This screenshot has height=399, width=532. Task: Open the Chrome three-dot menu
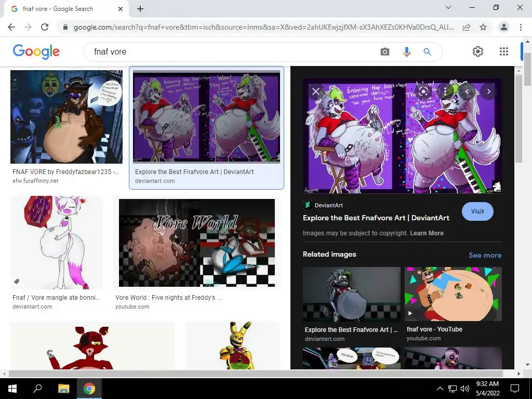(521, 27)
